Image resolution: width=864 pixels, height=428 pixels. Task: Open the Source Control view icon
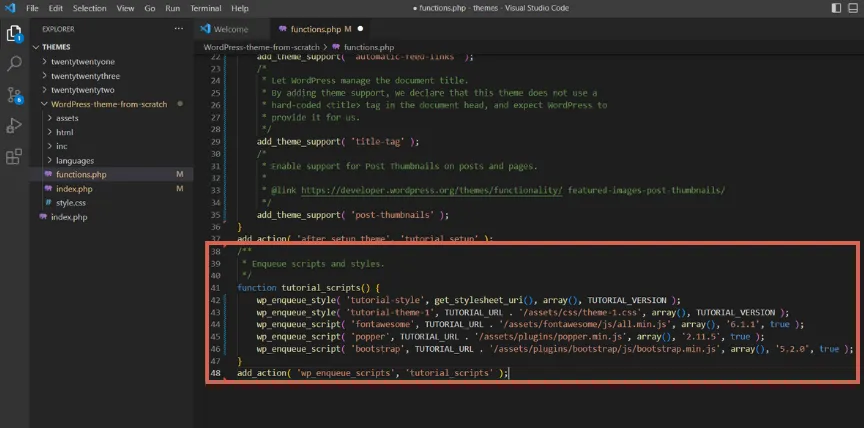click(14, 95)
